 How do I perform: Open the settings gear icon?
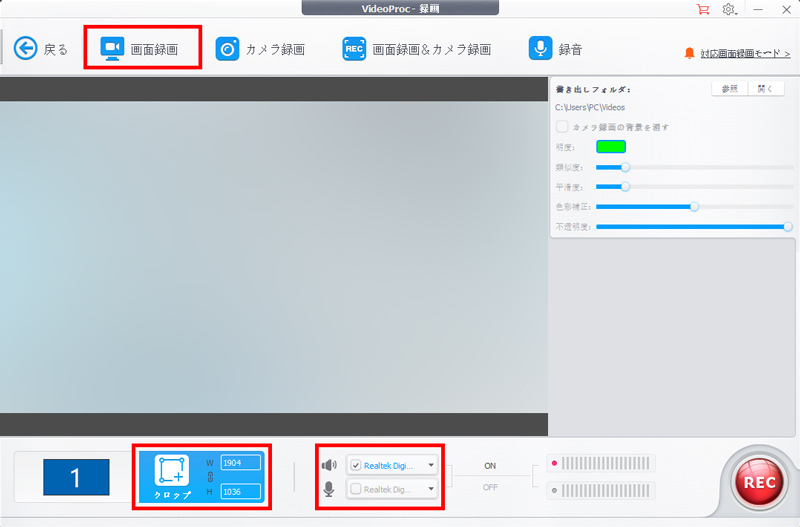pos(728,9)
